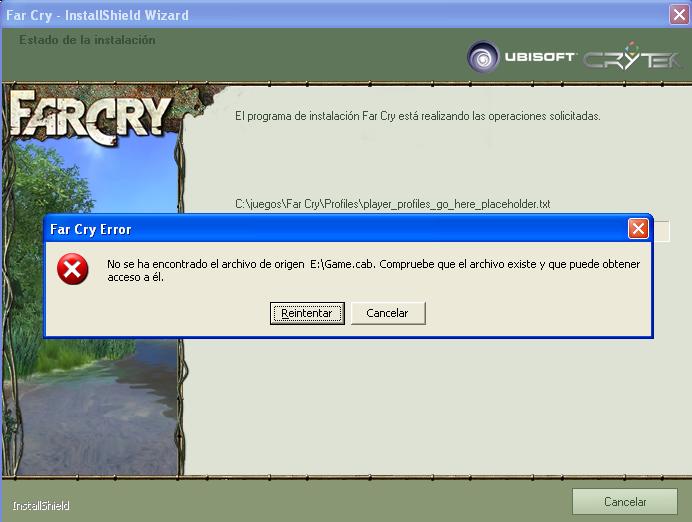Click the Crytek logo
The width and height of the screenshot is (692, 522).
(632, 58)
